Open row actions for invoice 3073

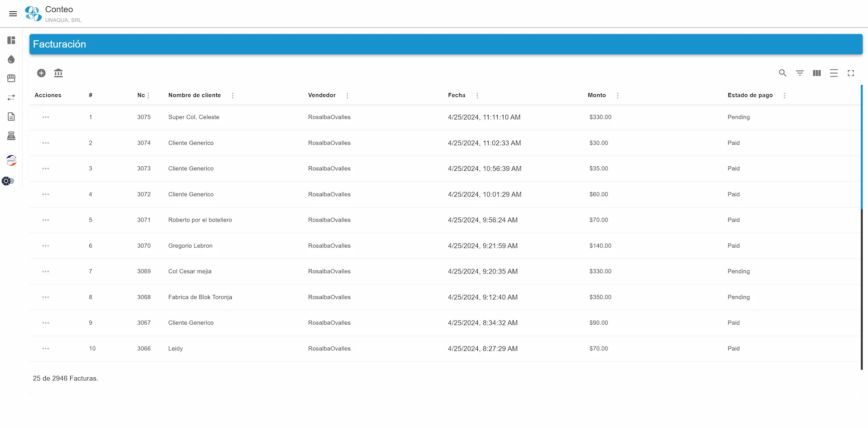pyautogui.click(x=46, y=168)
